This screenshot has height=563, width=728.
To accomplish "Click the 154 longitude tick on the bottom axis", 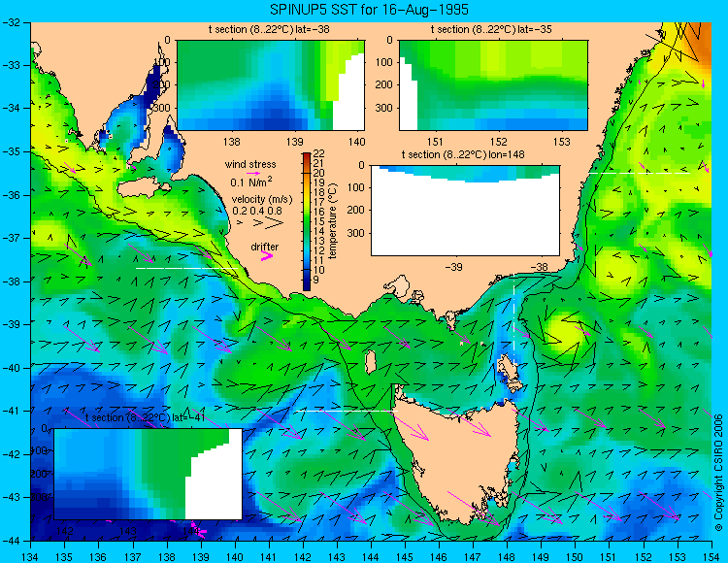I will click(x=711, y=557).
